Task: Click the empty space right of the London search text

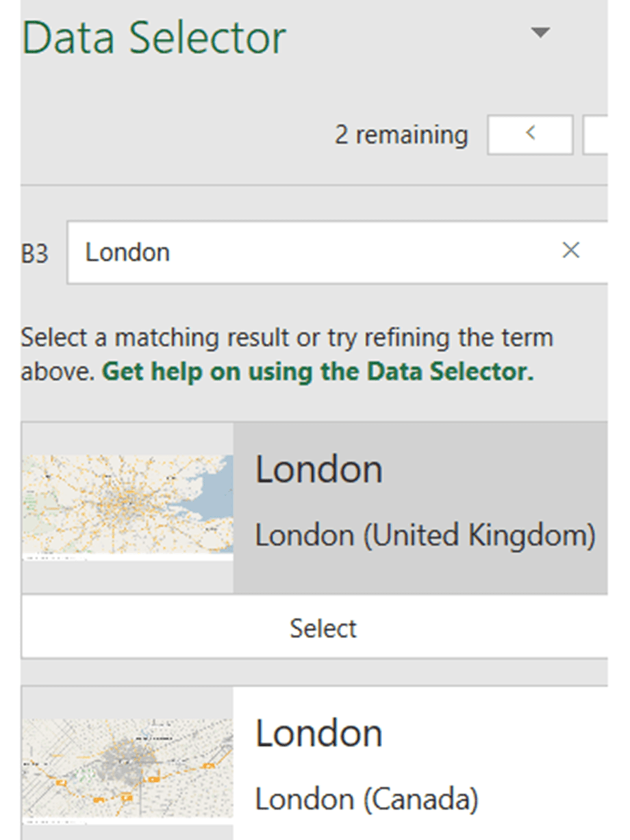Action: click(354, 252)
